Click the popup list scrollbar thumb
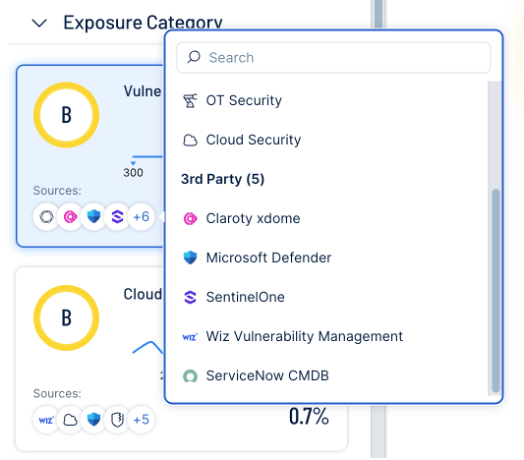524x460 pixels. tap(496, 290)
